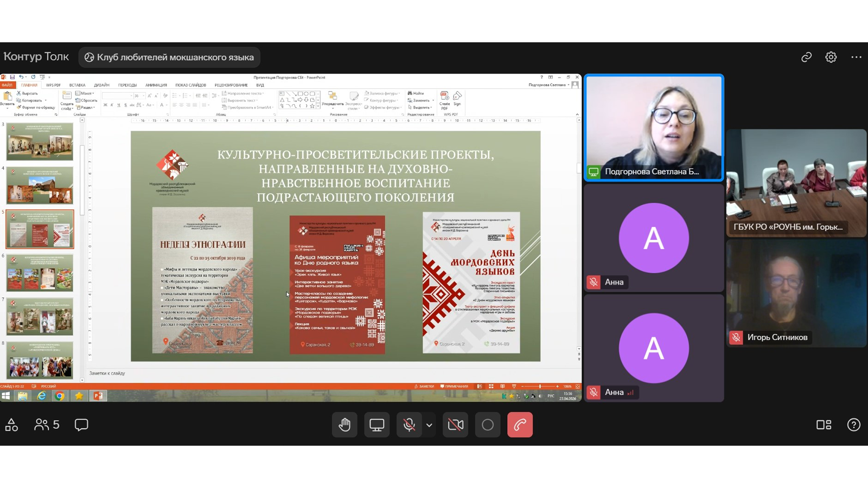Open settings using the gear icon

point(831,57)
